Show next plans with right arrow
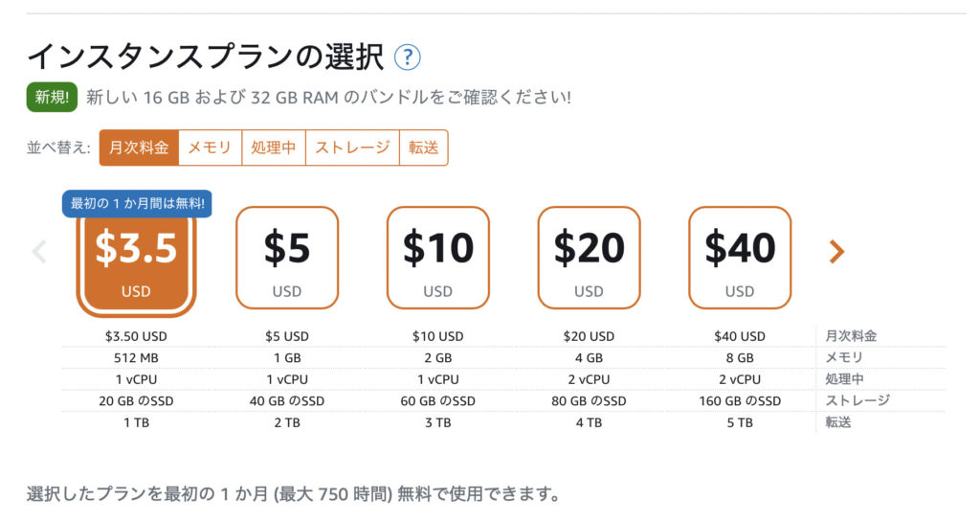This screenshot has width=980, height=523. pos(836,252)
